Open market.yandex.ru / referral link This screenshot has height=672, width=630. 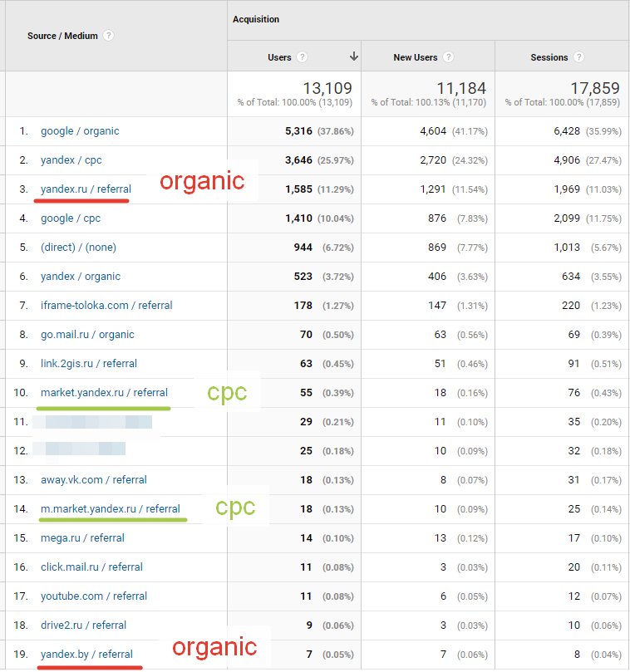[x=104, y=393]
